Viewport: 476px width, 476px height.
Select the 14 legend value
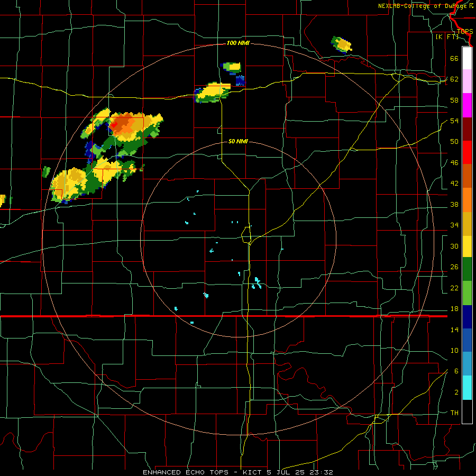click(454, 329)
